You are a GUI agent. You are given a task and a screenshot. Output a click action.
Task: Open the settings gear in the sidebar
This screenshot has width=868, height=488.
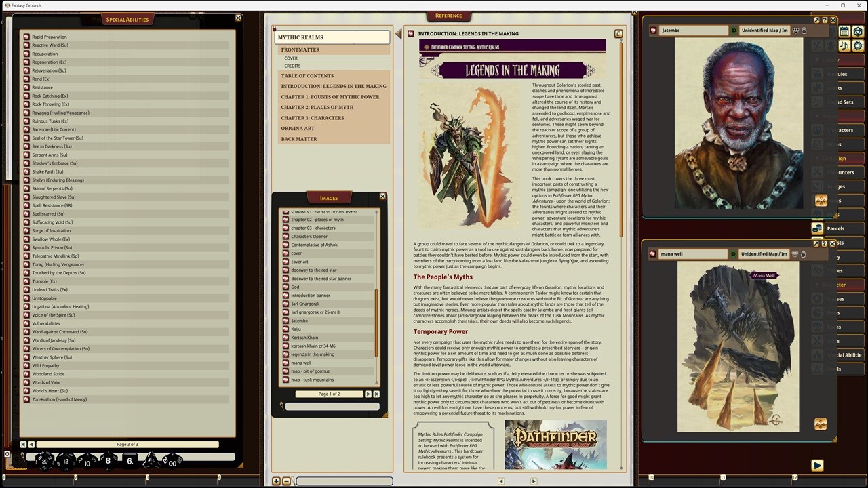pyautogui.click(x=857, y=46)
